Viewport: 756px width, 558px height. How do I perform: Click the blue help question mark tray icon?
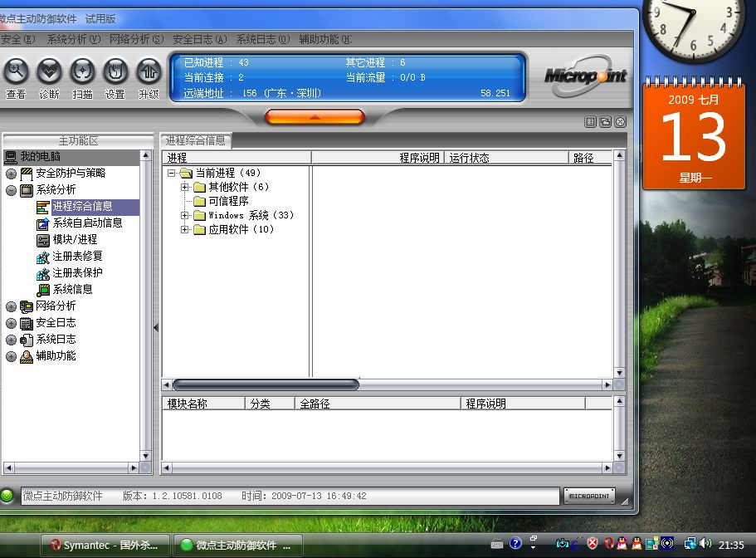[515, 544]
